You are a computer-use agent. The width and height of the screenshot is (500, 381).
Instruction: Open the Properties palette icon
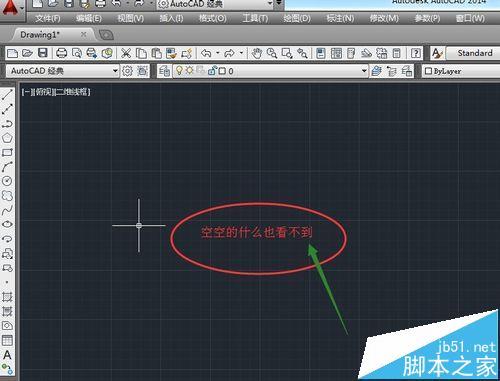pos(321,53)
